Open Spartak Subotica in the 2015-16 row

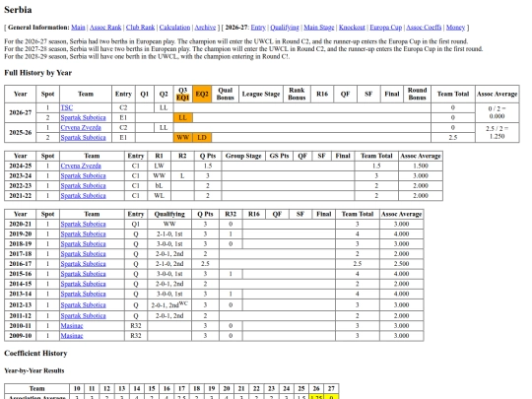83,274
